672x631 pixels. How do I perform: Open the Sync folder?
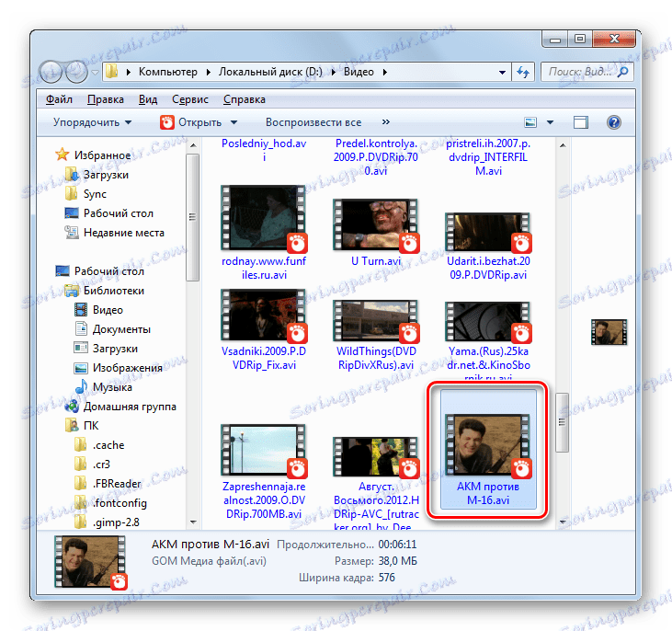[x=85, y=194]
